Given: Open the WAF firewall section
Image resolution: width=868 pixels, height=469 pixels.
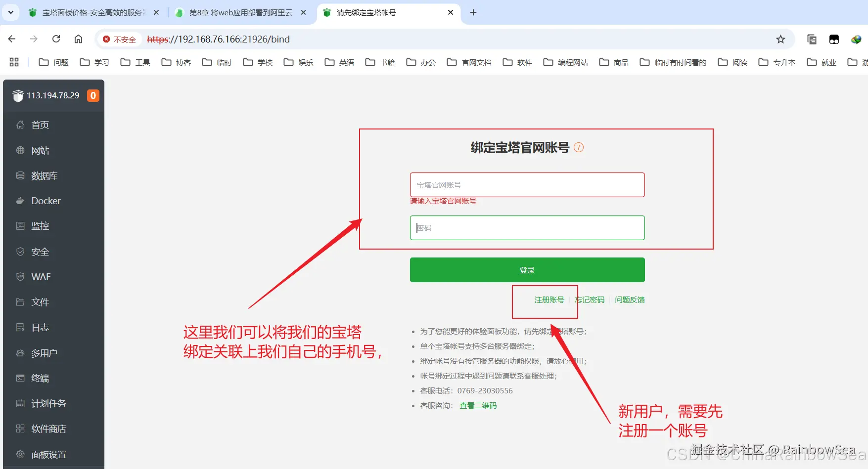Looking at the screenshot, I should (x=41, y=277).
